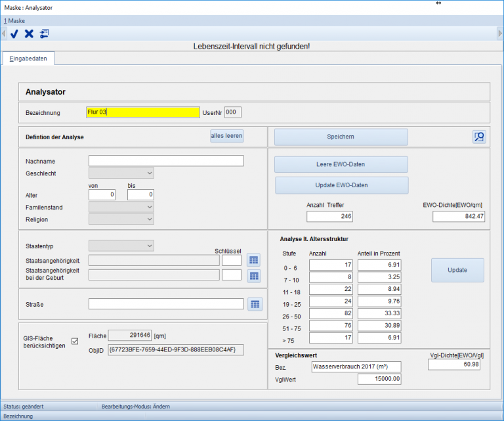Click the Update button in Altersstruktur
504x421 pixels.
(x=457, y=270)
